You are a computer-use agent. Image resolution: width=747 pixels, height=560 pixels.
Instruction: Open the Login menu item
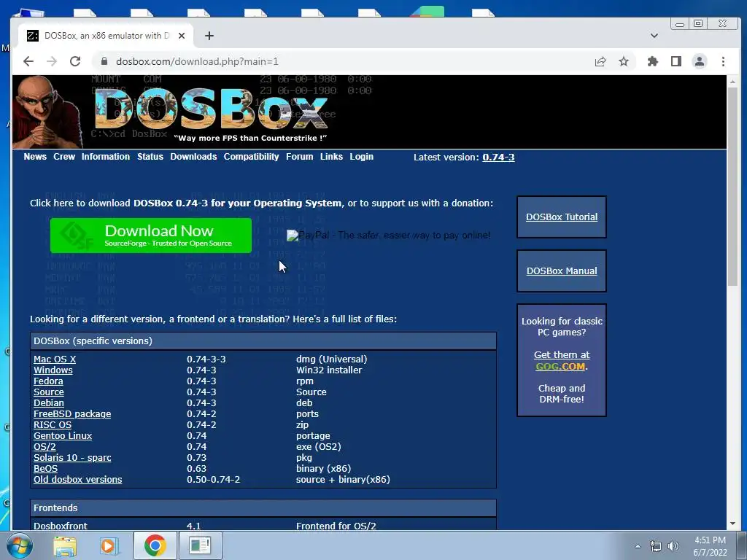pyautogui.click(x=362, y=157)
